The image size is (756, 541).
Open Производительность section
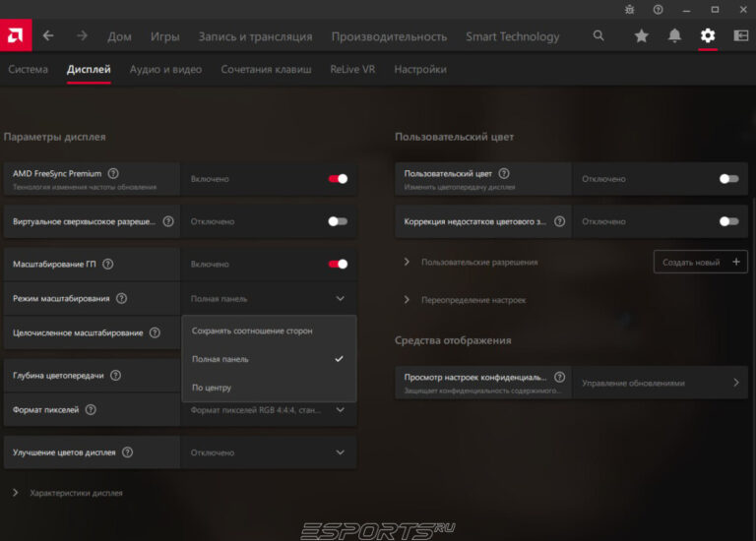coord(389,36)
